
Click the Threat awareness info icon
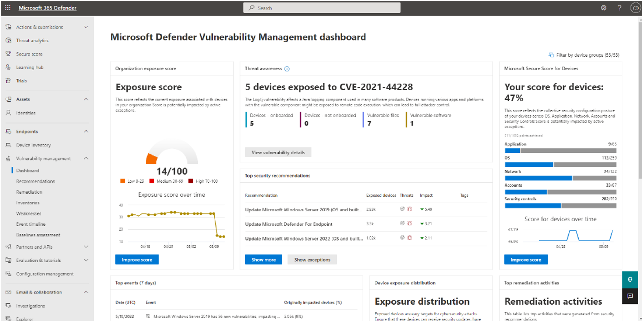tap(287, 69)
